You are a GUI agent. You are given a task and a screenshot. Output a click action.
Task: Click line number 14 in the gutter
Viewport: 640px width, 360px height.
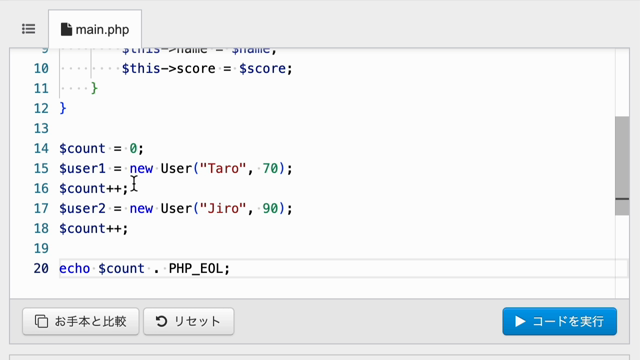click(41, 149)
